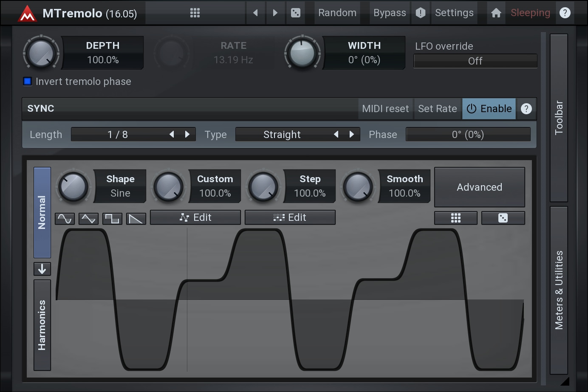Image resolution: width=588 pixels, height=392 pixels.
Task: Select the sawtooth wave shape preset icon
Action: click(136, 219)
